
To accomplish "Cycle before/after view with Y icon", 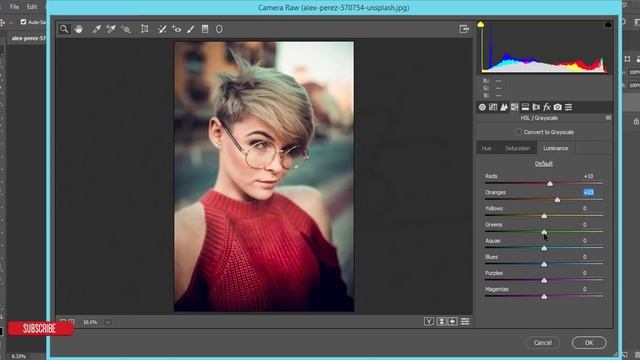I will 429,322.
